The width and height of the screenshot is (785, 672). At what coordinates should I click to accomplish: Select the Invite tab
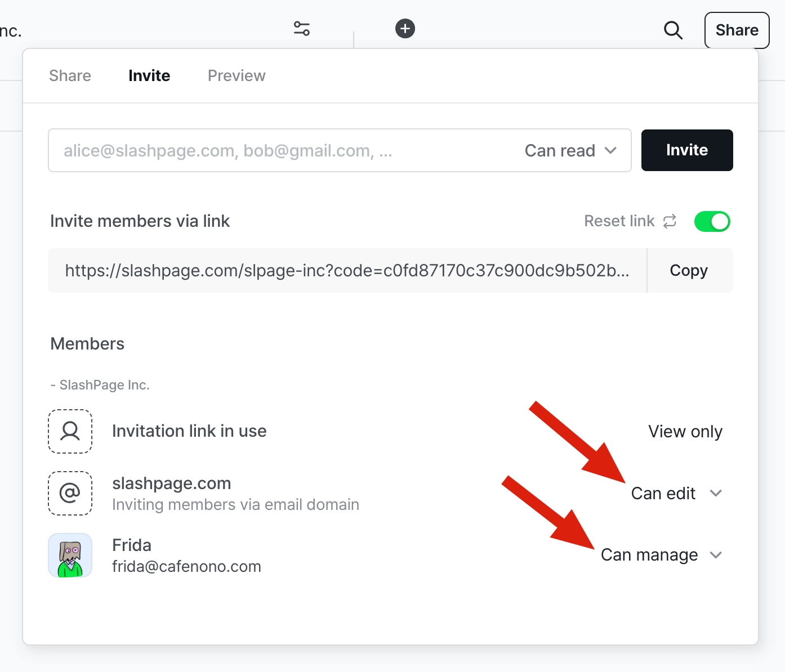[149, 75]
